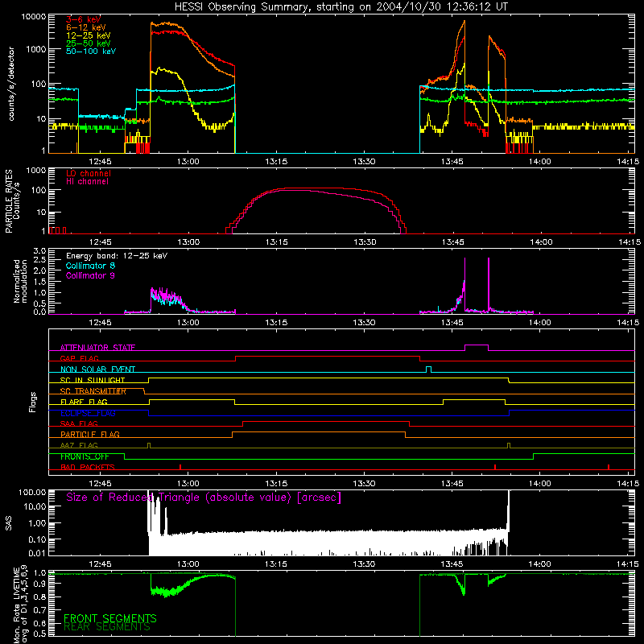The height and width of the screenshot is (644, 644).
Task: Click the FLARE_FLAG label
Action: [84, 402]
